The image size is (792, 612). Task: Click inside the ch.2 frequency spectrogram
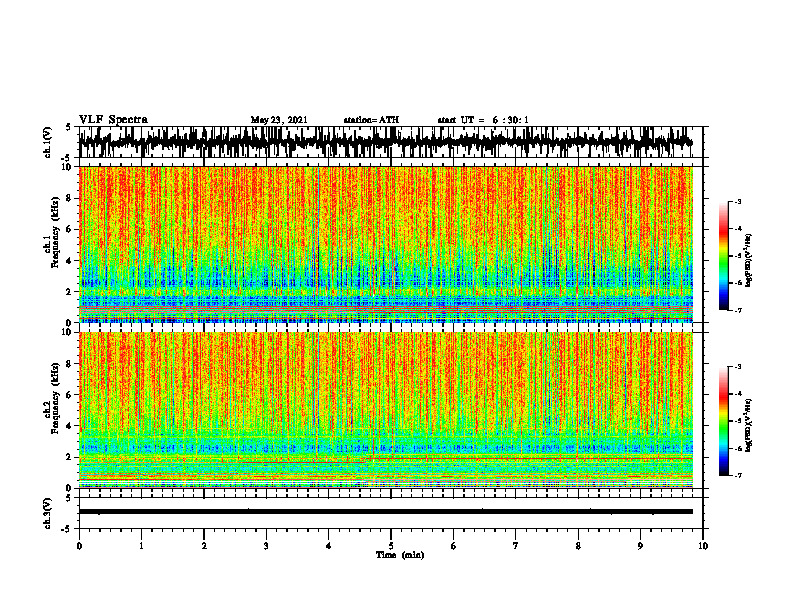click(x=385, y=410)
